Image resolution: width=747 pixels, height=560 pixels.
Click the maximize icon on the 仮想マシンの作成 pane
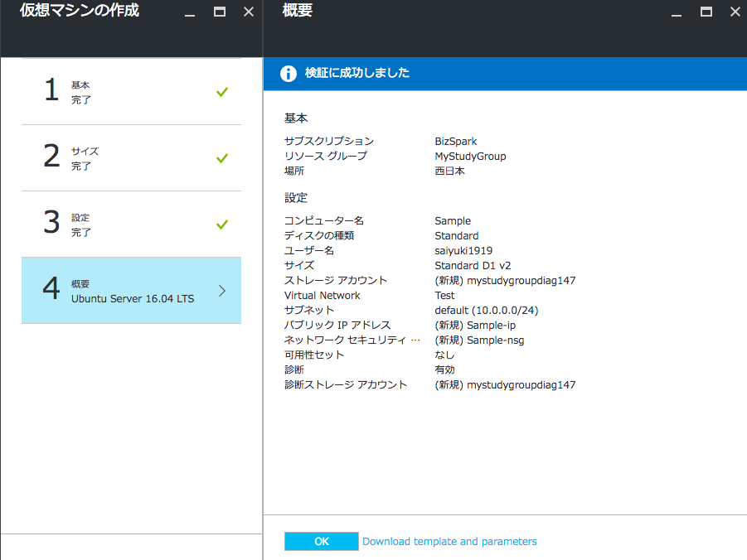coord(219,12)
